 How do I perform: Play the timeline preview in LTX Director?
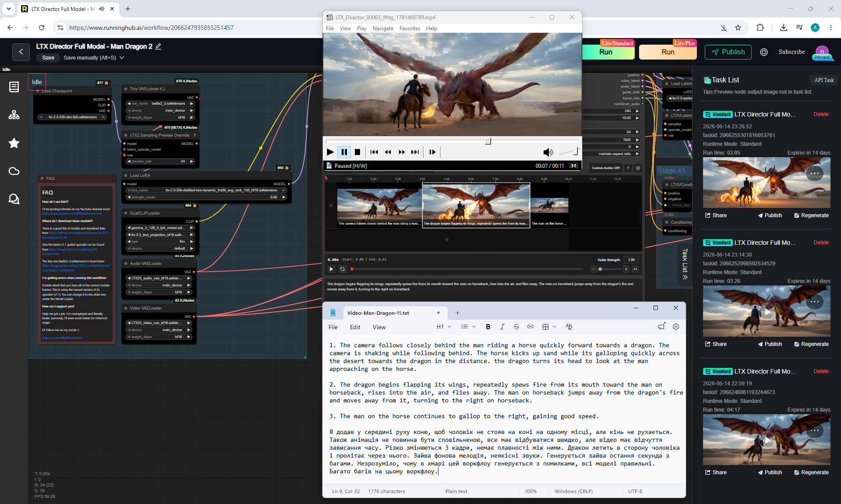tap(331, 269)
